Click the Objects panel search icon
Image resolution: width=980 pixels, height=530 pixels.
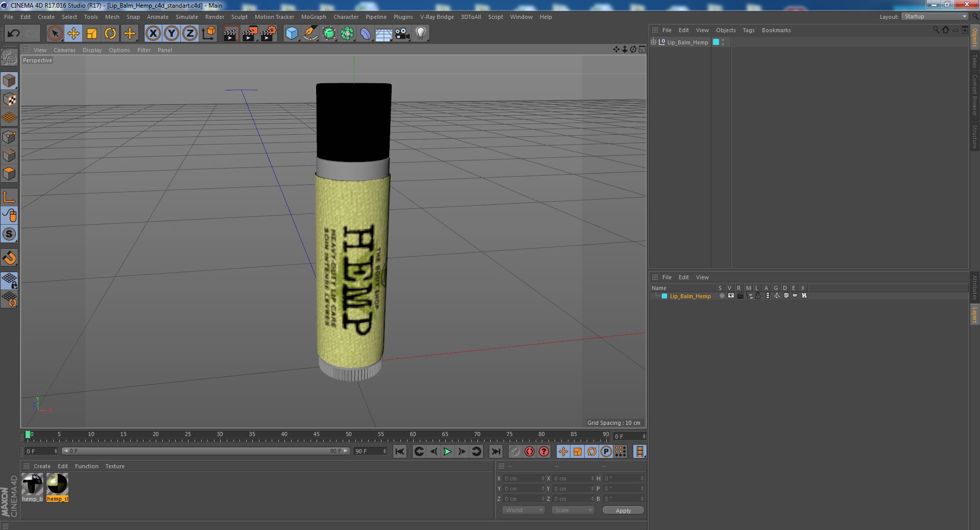936,30
